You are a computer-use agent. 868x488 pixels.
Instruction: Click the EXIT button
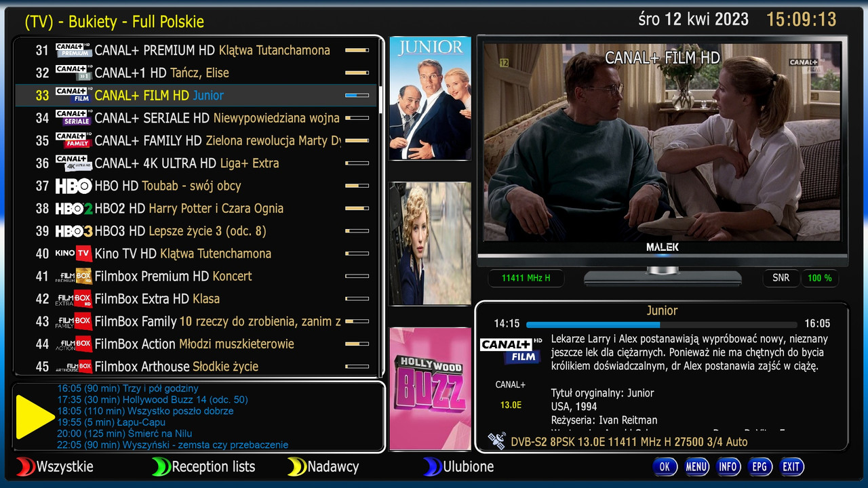click(x=791, y=466)
